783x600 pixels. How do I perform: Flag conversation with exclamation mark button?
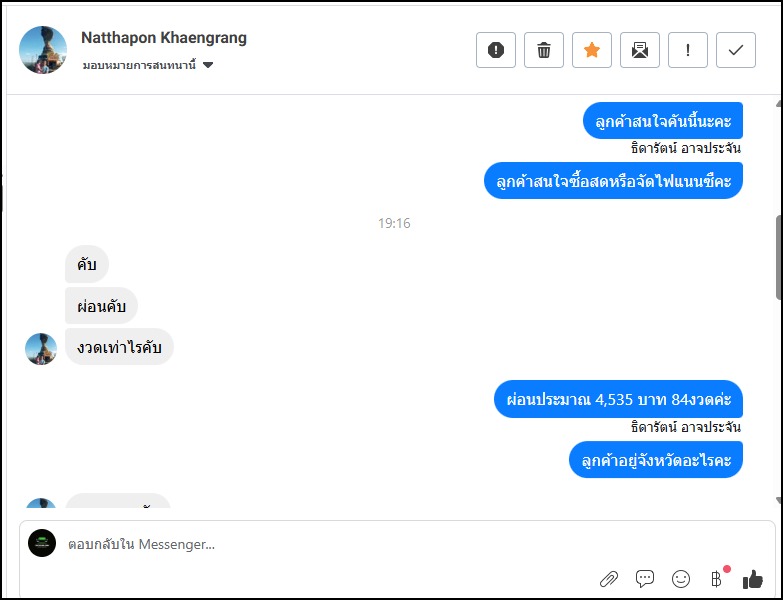click(x=688, y=50)
